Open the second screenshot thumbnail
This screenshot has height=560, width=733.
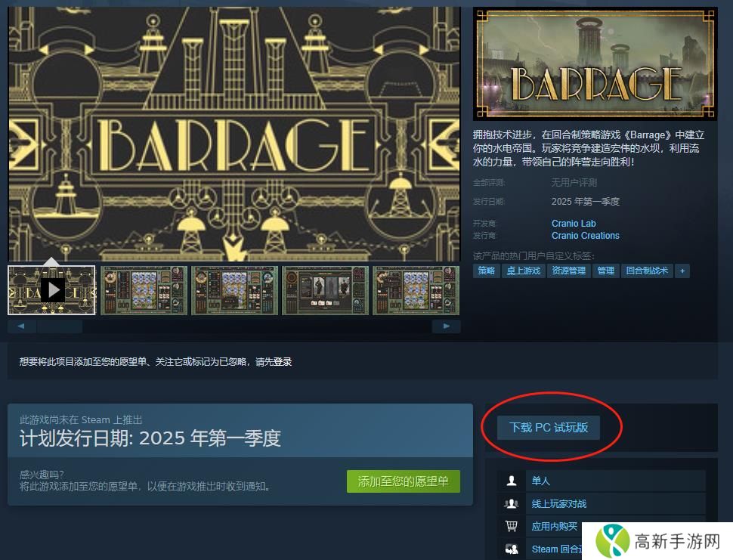pos(144,290)
